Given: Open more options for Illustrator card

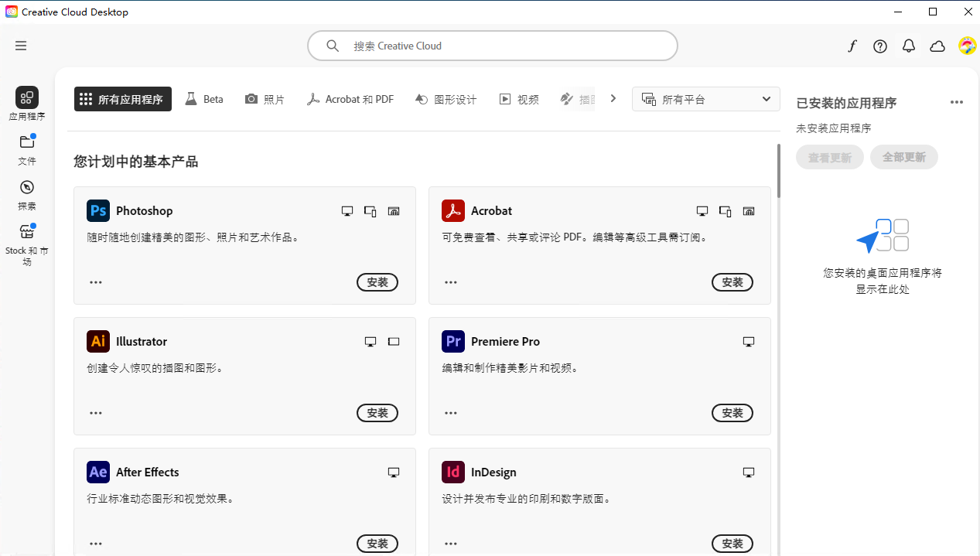Looking at the screenshot, I should (x=96, y=413).
